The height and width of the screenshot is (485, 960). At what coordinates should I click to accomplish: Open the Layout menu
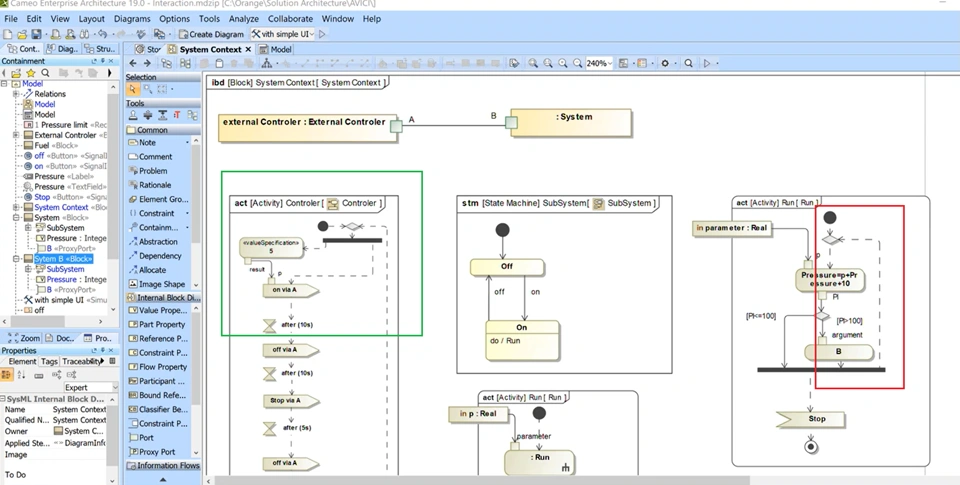(91, 19)
